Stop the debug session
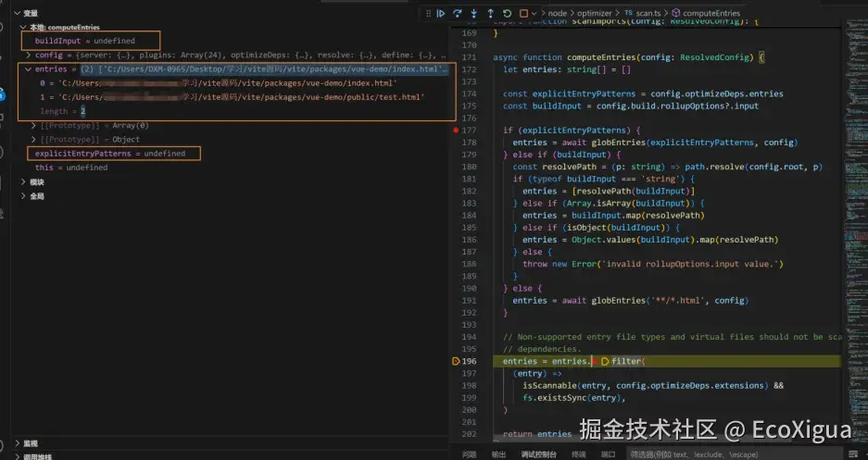The image size is (868, 460). click(523, 13)
